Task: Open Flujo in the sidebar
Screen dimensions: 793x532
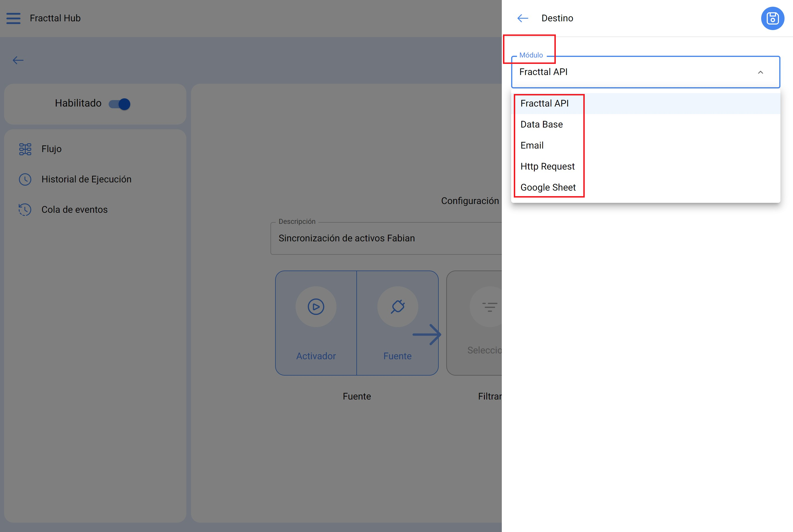Action: click(x=95, y=149)
